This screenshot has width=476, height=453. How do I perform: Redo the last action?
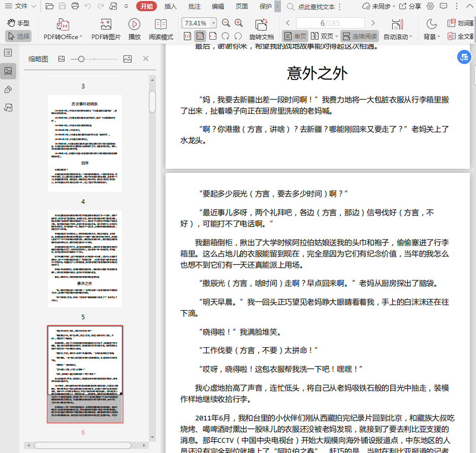click(101, 6)
